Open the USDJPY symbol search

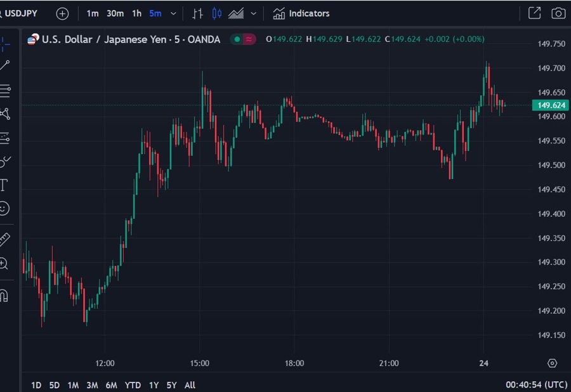19,13
